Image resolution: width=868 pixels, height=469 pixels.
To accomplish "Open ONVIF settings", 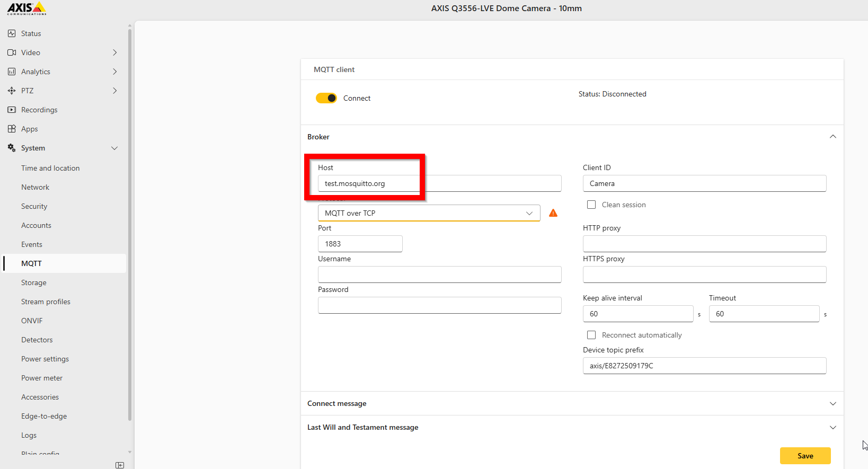I will (32, 321).
